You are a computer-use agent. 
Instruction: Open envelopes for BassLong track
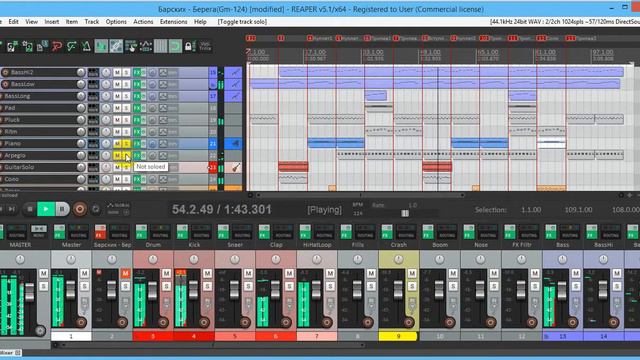click(163, 96)
